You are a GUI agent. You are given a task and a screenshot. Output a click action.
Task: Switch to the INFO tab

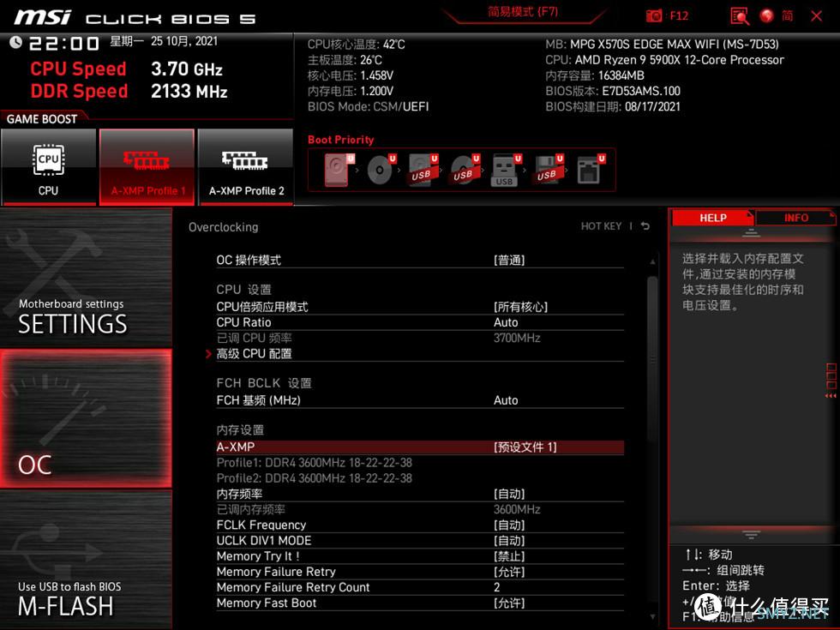pyautogui.click(x=795, y=218)
